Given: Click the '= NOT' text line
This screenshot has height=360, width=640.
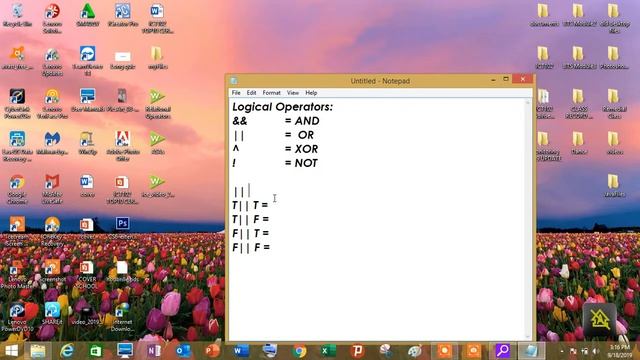Looking at the screenshot, I should (301, 163).
